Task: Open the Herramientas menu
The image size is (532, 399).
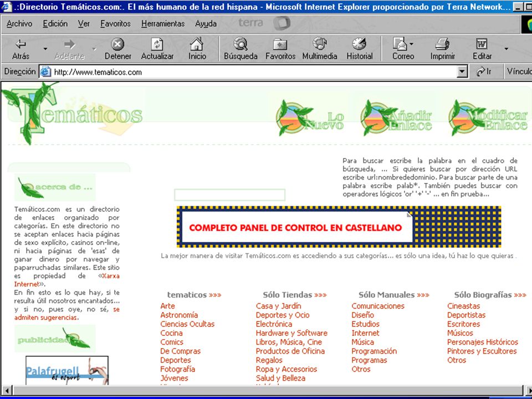Action: pos(163,23)
